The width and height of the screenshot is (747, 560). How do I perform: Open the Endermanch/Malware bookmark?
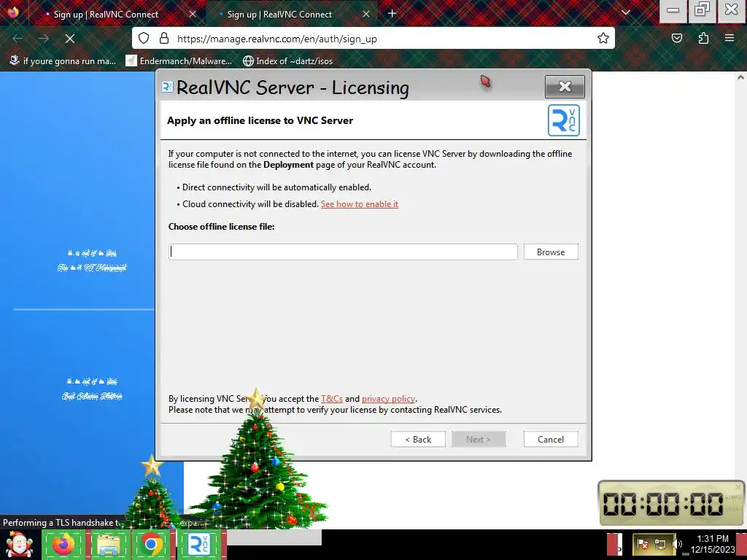tap(179, 61)
